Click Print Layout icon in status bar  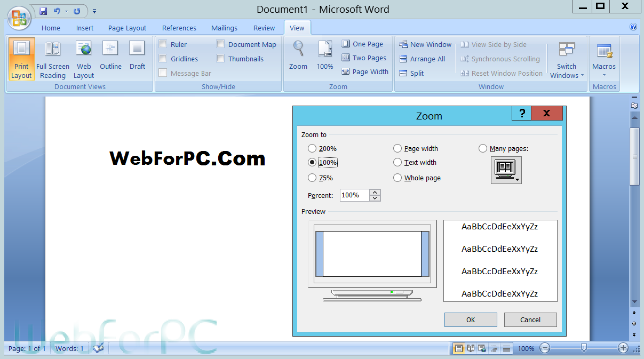click(458, 348)
